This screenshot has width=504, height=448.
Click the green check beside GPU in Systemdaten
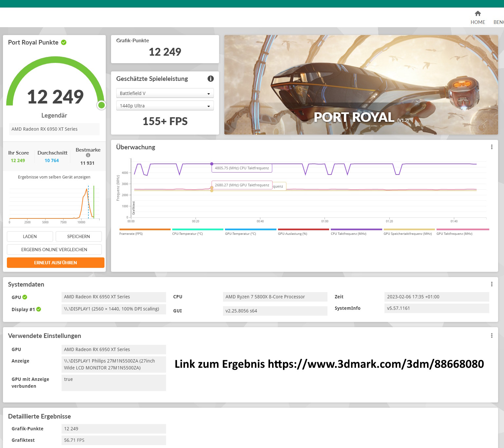25,297
